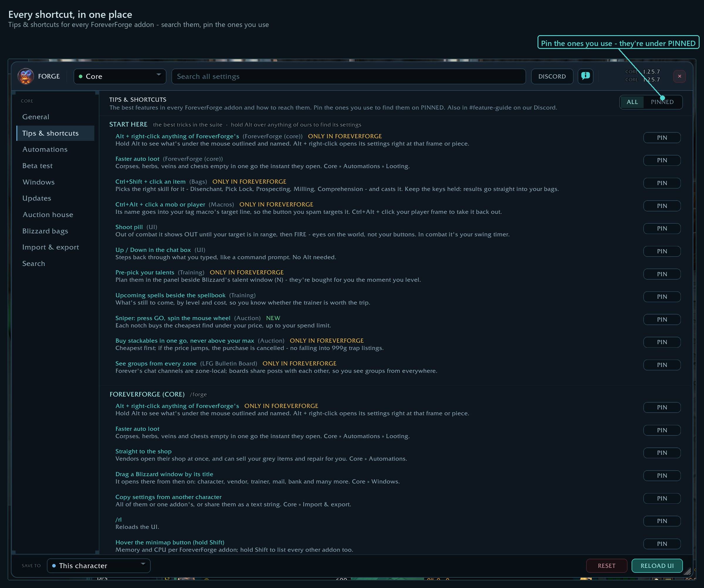Pin the Ctrl+Shift + click an item tip

tap(662, 183)
